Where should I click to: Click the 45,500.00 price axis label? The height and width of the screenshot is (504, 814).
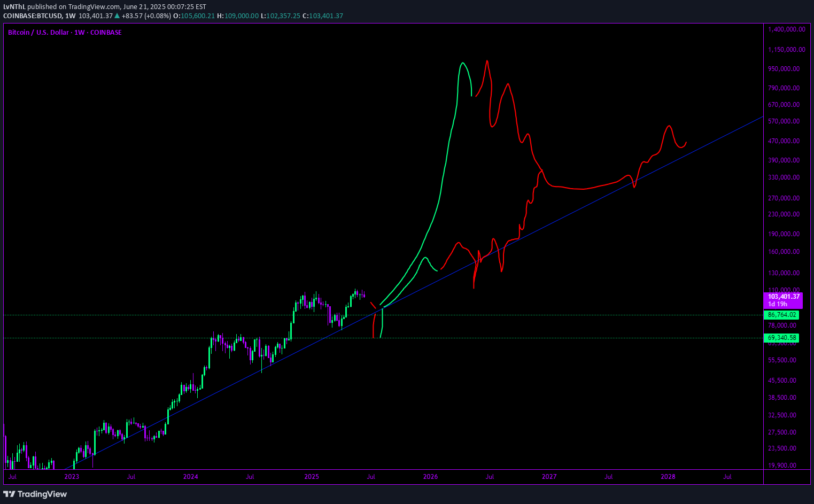[782, 381]
